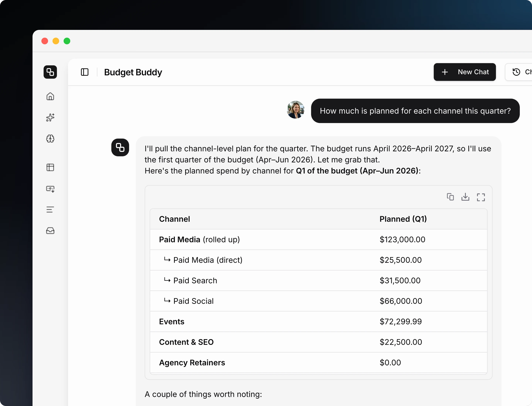Select the Paid Media (rolled up) row label
The image size is (532, 406).
pos(199,240)
